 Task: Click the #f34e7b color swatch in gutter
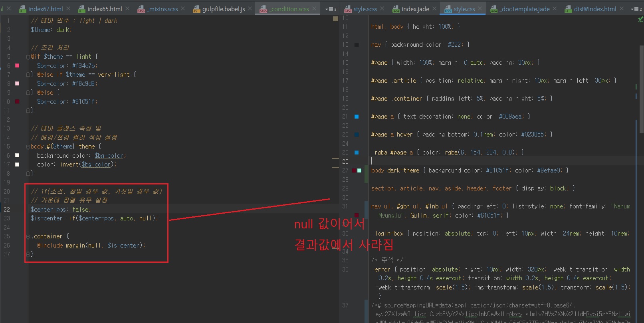[x=17, y=65]
